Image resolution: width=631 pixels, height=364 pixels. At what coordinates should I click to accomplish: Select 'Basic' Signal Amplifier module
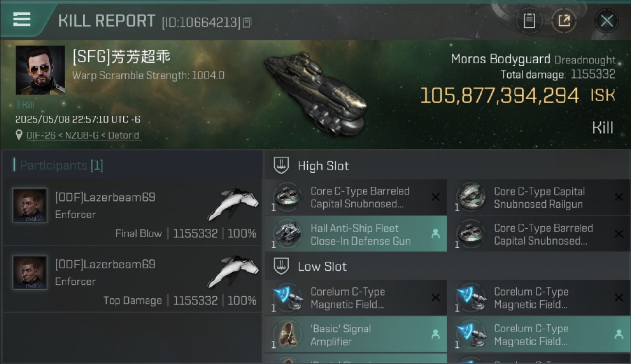click(355, 335)
